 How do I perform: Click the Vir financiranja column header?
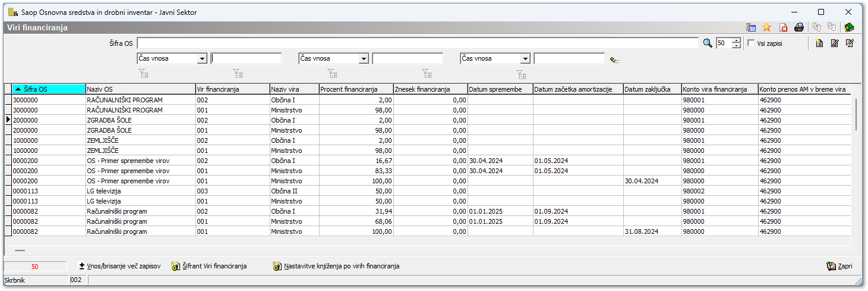click(233, 89)
